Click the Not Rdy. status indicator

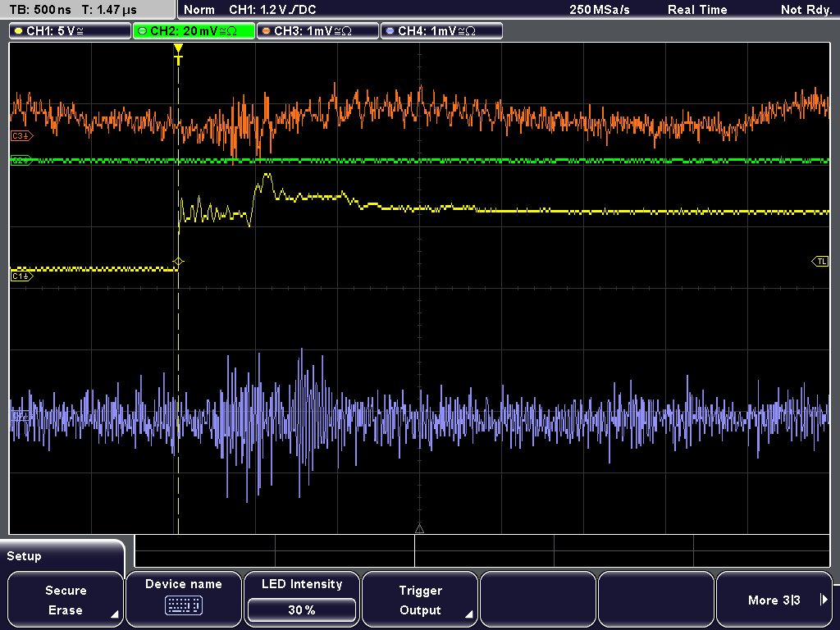tap(806, 10)
